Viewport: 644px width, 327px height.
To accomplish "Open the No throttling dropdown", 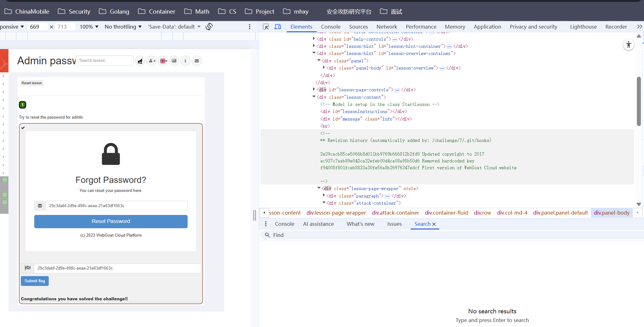I will 123,27.
